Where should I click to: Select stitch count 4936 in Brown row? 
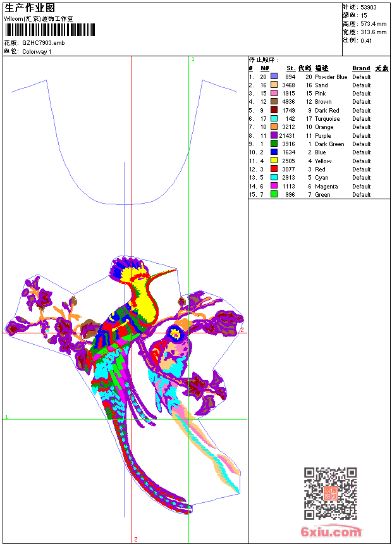(x=288, y=102)
